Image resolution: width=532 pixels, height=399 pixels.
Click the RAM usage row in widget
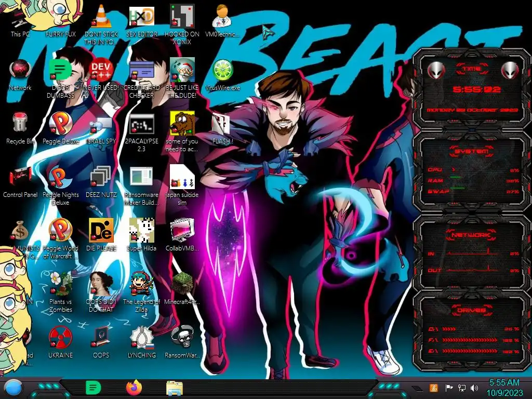coord(474,180)
